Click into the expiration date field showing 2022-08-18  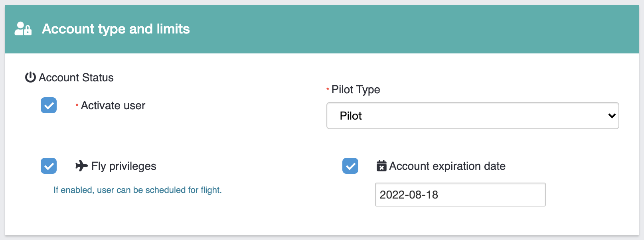460,195
